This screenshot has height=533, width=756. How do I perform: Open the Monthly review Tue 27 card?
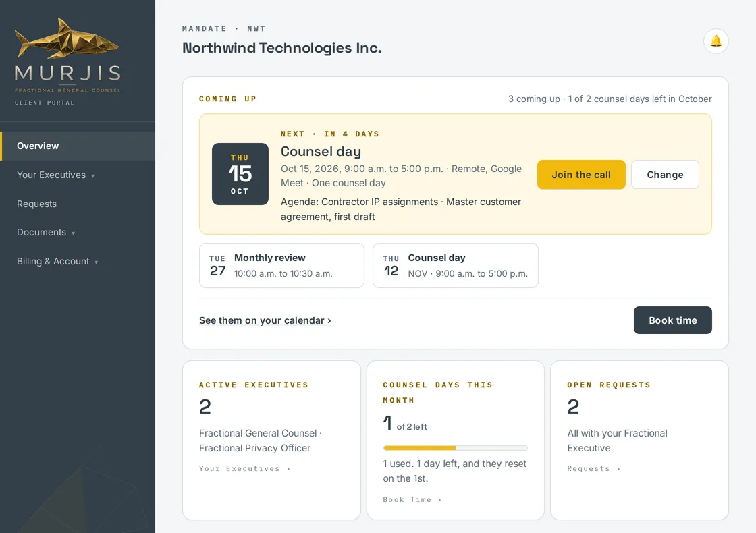281,266
